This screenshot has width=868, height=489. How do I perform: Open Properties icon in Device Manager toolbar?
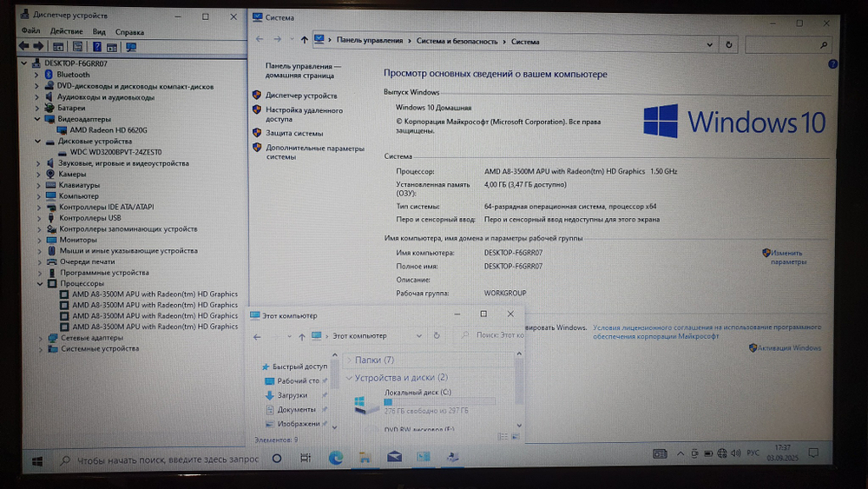coord(77,47)
